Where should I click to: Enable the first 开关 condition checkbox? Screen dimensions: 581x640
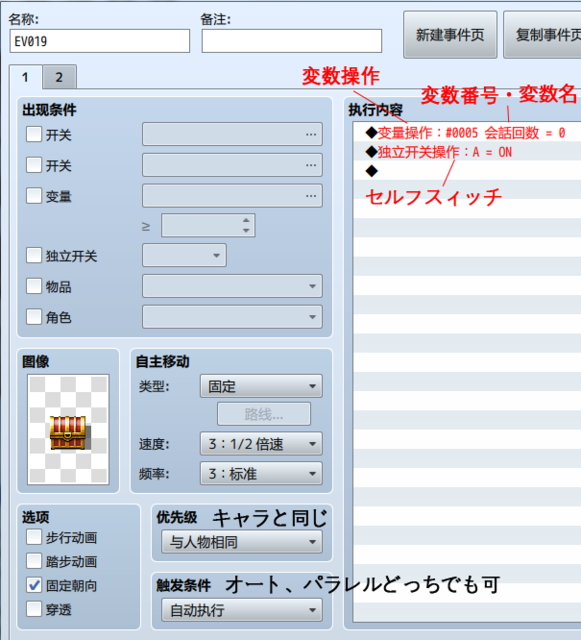click(34, 134)
